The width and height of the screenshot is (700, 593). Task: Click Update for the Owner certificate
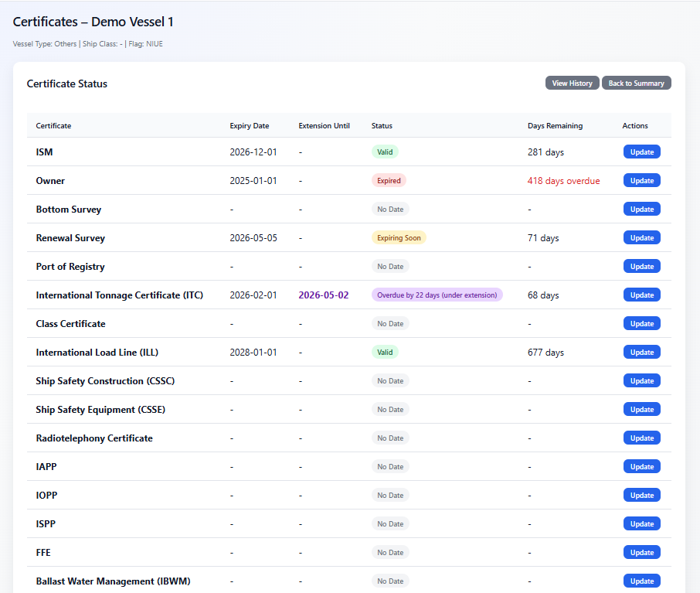click(x=641, y=180)
